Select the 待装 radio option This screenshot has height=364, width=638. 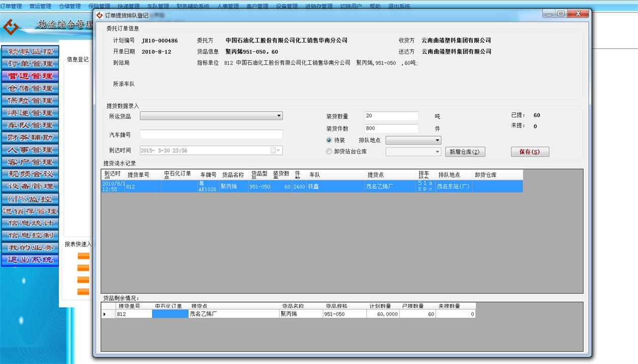click(328, 140)
